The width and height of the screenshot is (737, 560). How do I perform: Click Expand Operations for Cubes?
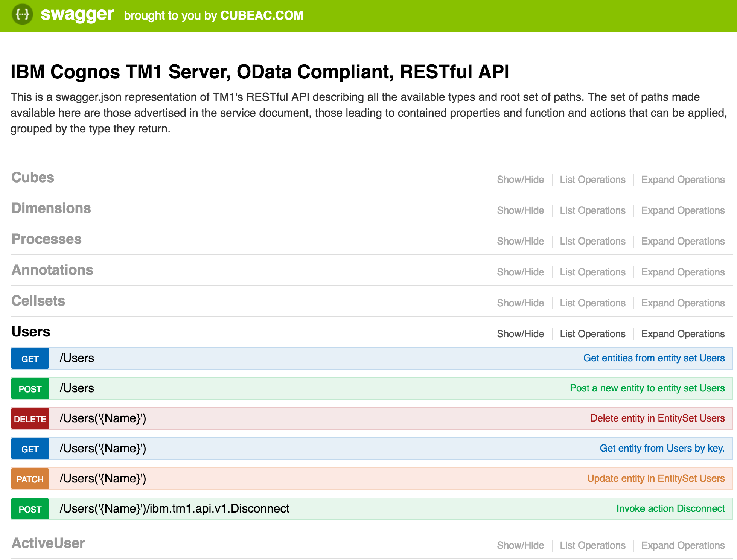click(683, 180)
